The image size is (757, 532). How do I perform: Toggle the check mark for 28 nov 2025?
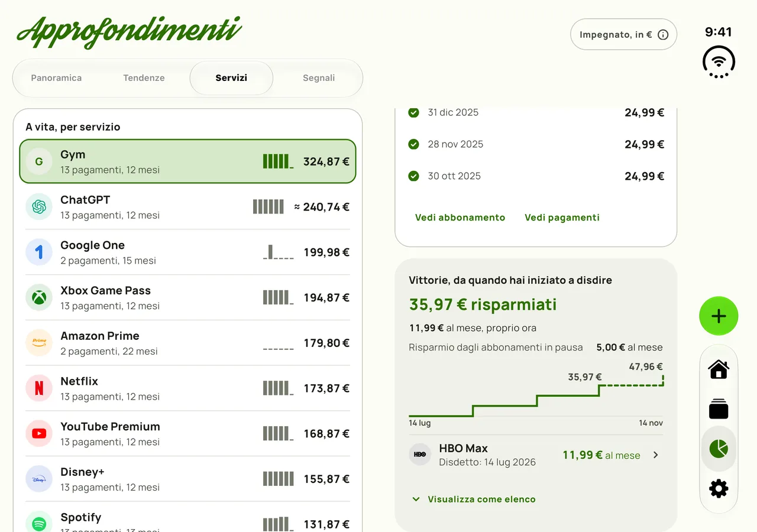tap(414, 144)
